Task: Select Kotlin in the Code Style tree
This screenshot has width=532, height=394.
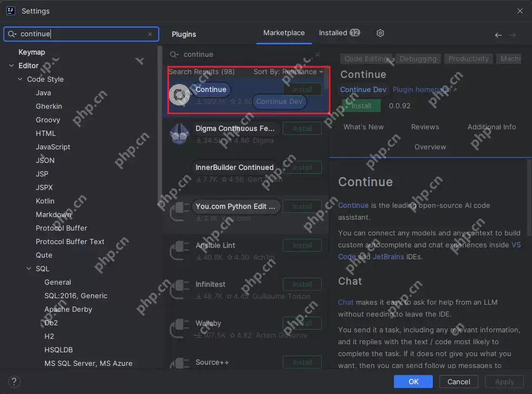Action: 45,201
